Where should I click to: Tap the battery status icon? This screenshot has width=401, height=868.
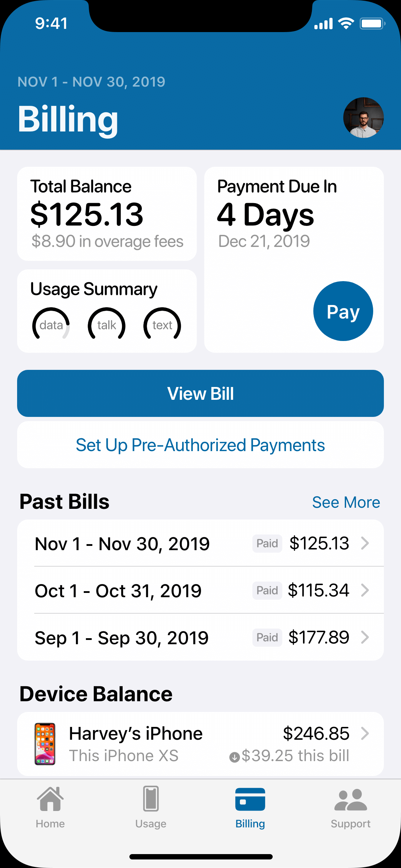point(372,24)
